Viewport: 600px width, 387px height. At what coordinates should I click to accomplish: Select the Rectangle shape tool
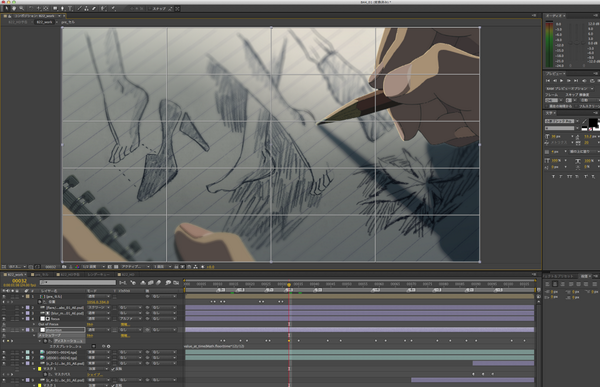pos(55,8)
